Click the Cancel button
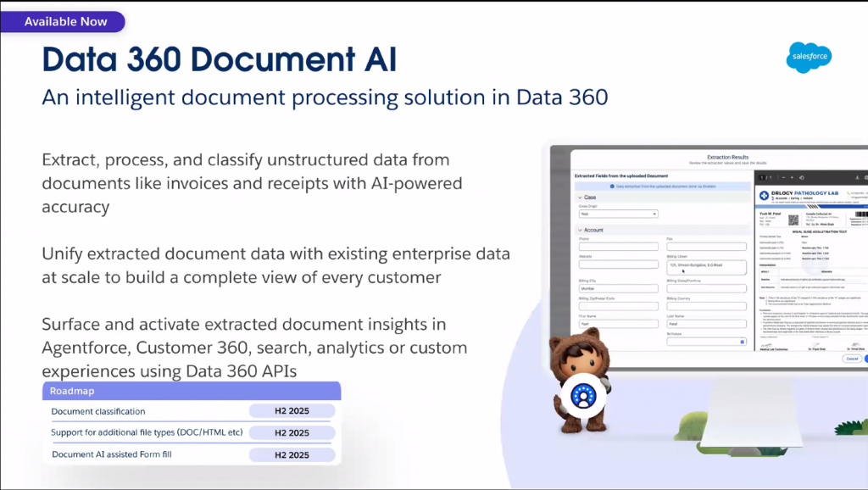 coord(852,359)
